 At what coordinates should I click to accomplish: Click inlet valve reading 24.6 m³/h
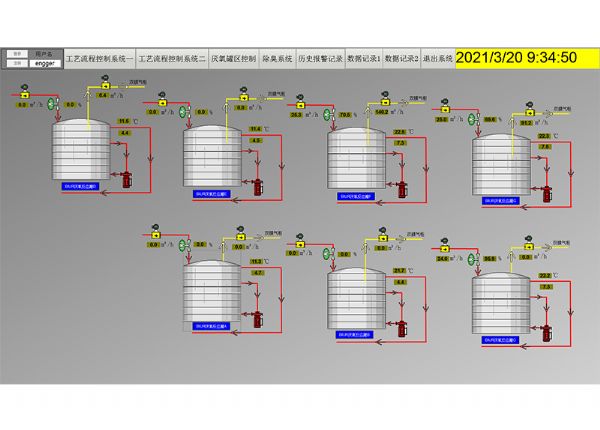[445, 246]
